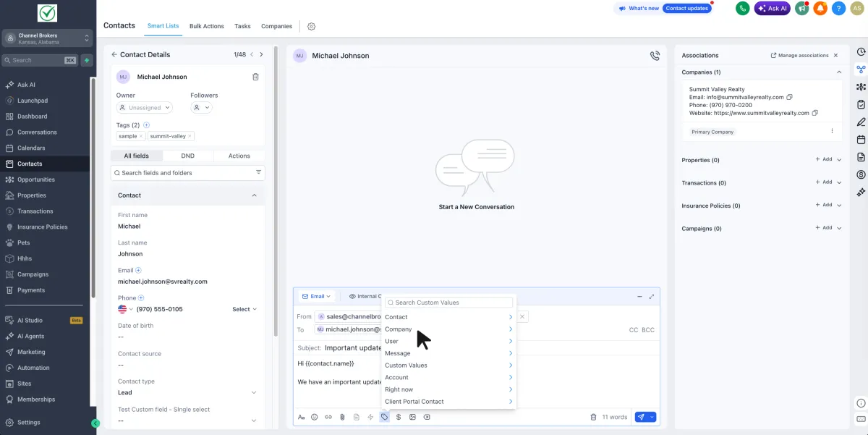Open the activity clock icon in right rail
This screenshot has height=435, width=868.
pyautogui.click(x=861, y=51)
